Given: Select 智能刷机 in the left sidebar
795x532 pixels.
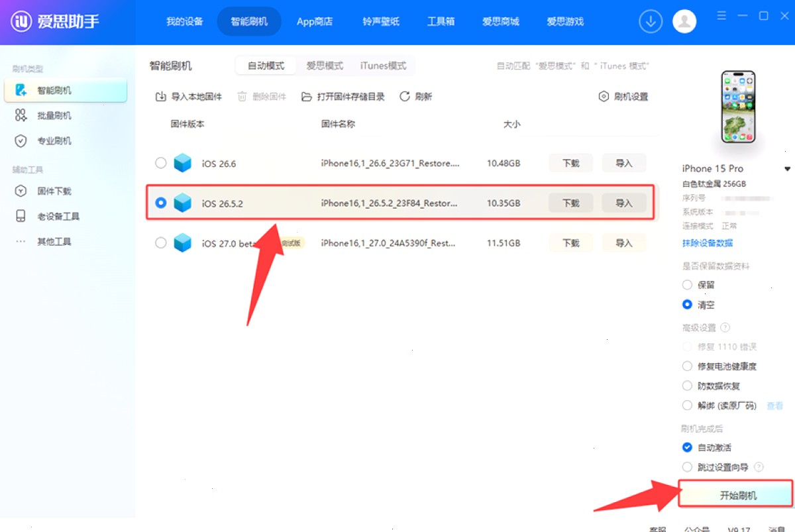Looking at the screenshot, I should tap(66, 90).
